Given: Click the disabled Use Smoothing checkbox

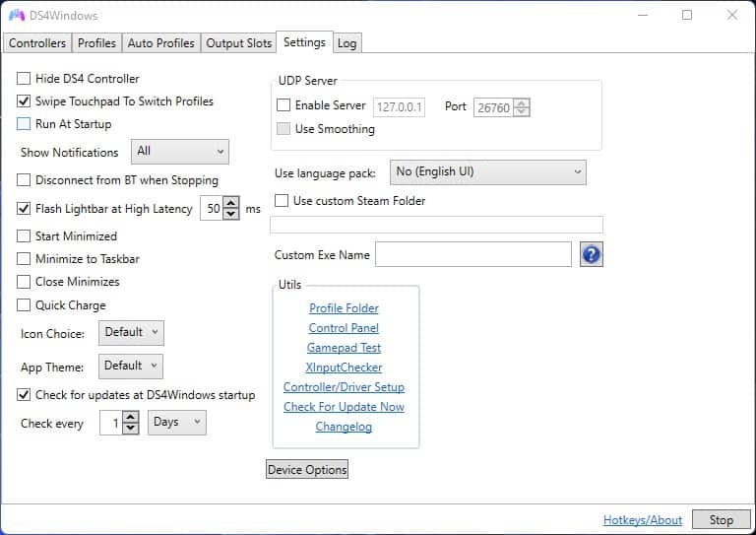Looking at the screenshot, I should click(283, 128).
